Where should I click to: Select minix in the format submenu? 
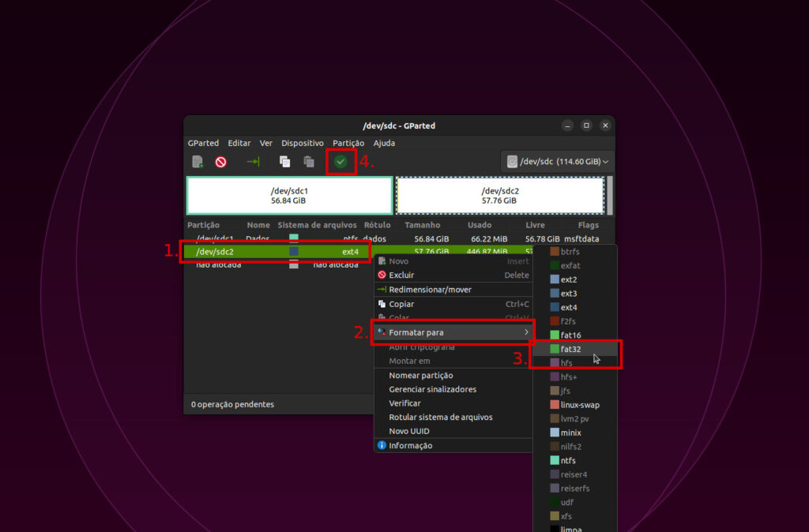coord(575,433)
